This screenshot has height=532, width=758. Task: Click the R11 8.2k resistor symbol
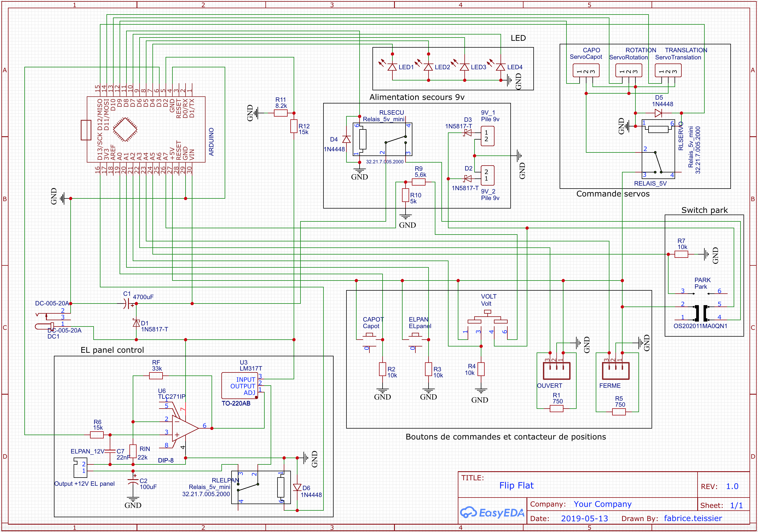280,113
